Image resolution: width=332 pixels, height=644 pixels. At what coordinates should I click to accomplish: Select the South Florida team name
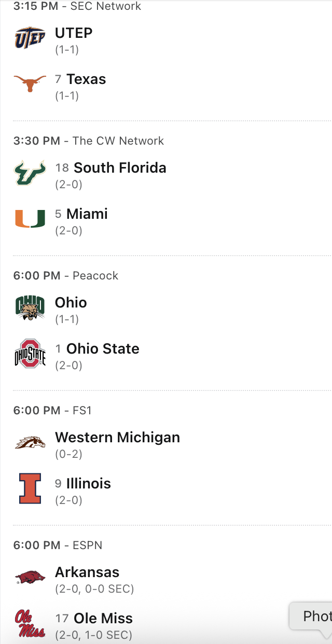[120, 168]
